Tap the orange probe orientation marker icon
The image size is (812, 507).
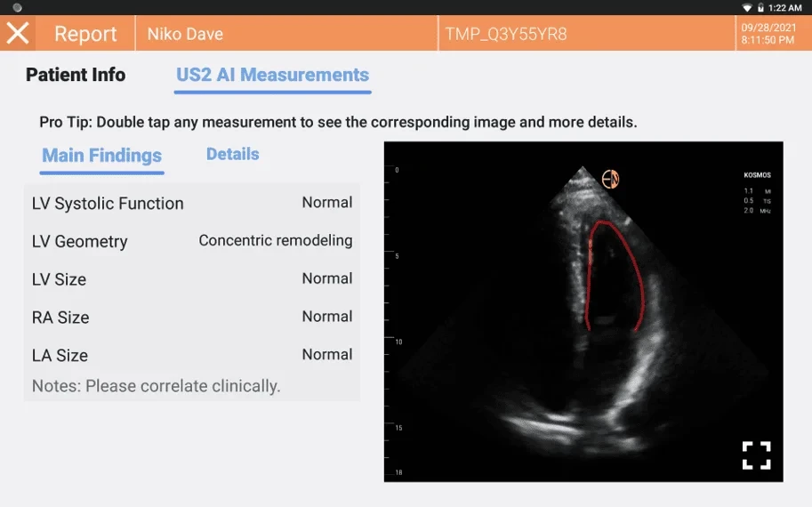point(610,179)
